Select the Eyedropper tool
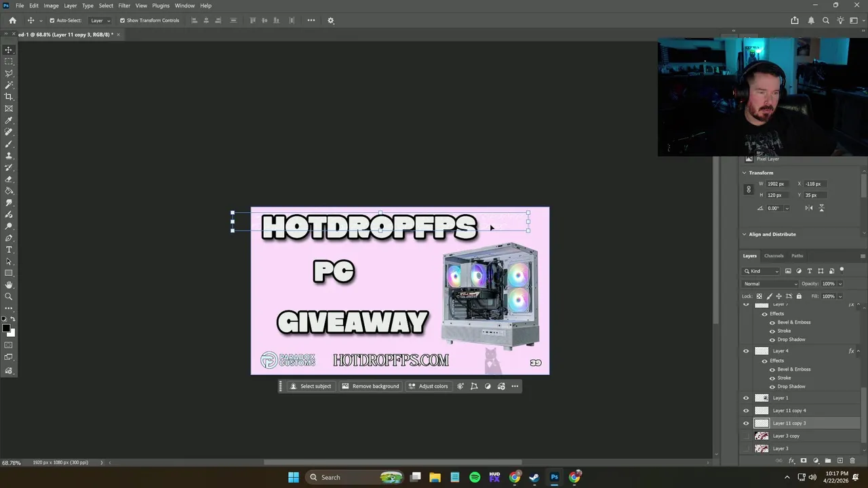The height and width of the screenshot is (488, 868). [9, 121]
